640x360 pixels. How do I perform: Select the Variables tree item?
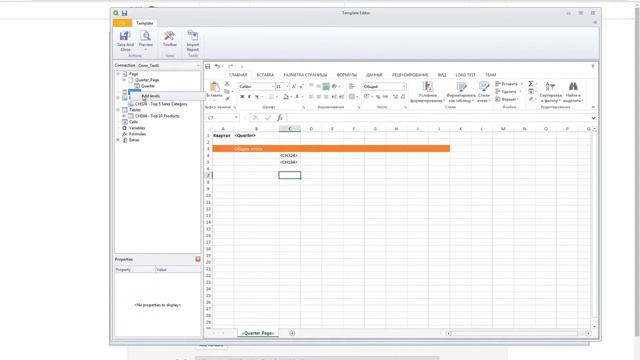[x=137, y=128]
